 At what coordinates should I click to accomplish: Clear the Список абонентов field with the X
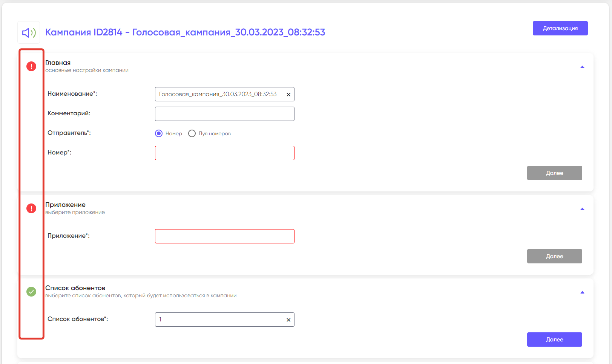click(x=288, y=320)
